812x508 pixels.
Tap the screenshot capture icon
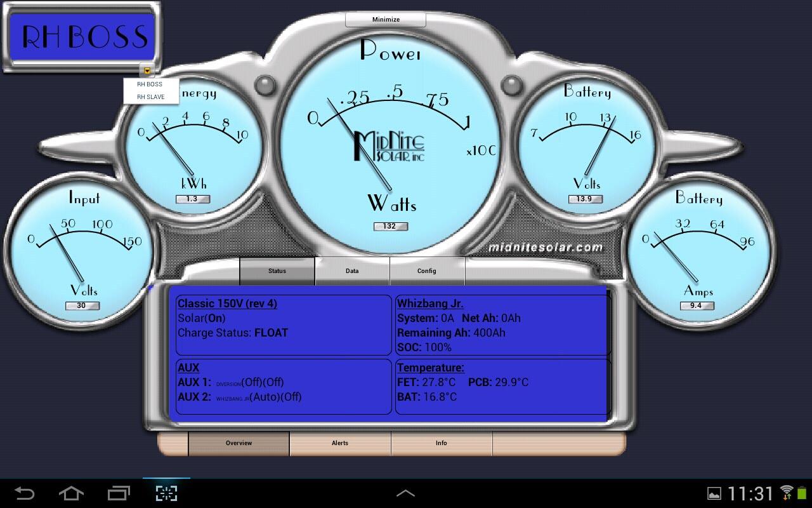click(166, 493)
